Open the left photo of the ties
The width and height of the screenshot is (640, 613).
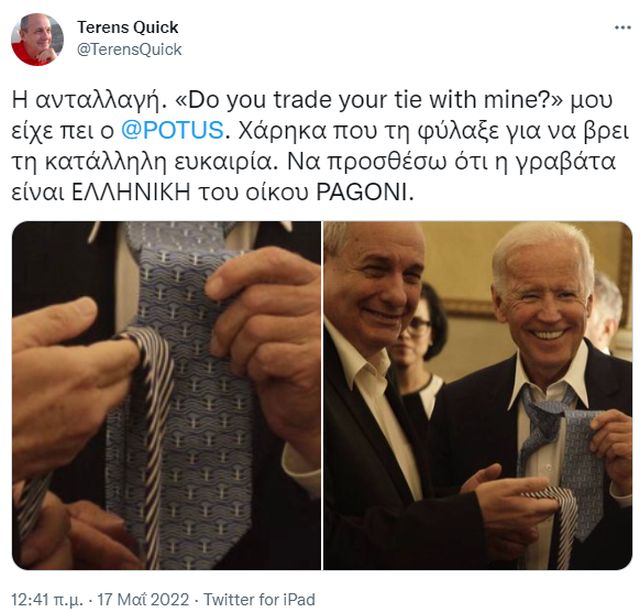point(167,395)
